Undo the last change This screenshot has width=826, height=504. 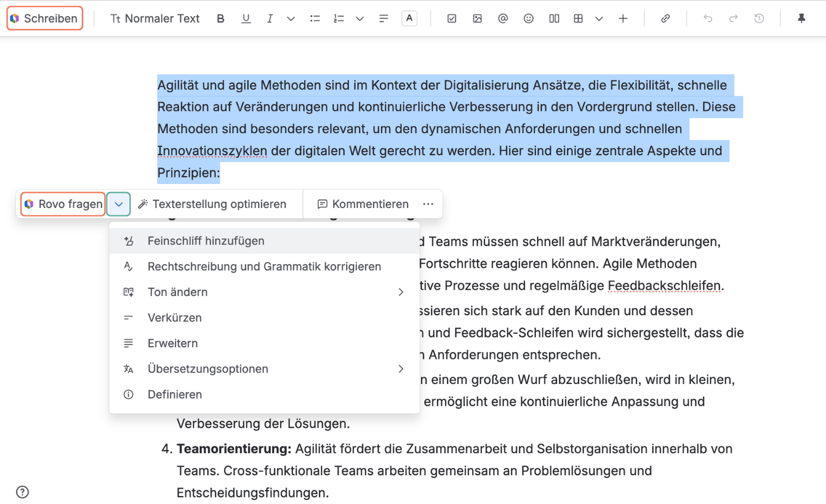[708, 19]
